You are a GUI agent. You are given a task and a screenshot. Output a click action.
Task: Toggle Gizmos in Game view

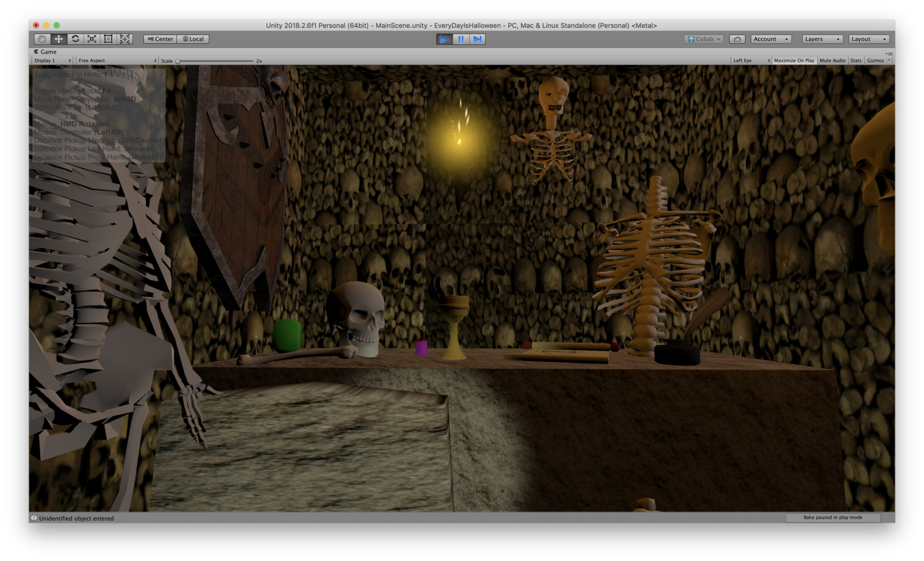[875, 61]
